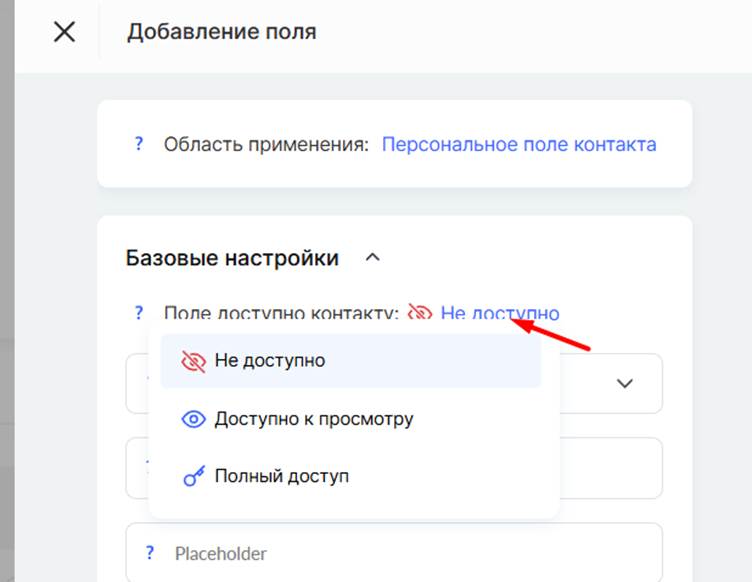Click key icon for Полный доступ
This screenshot has height=582, width=752.
[x=194, y=476]
